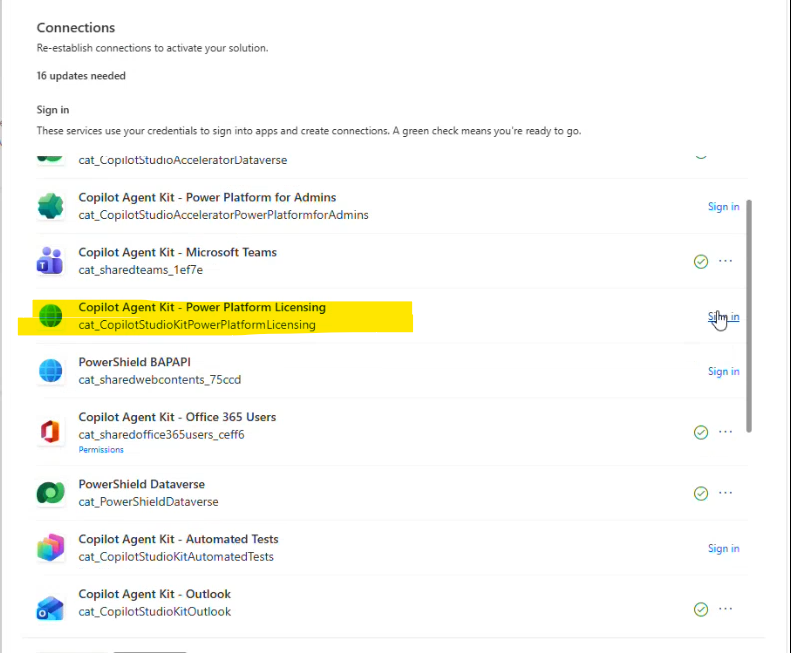Click green check for Outlook connection
The height and width of the screenshot is (653, 791).
701,609
